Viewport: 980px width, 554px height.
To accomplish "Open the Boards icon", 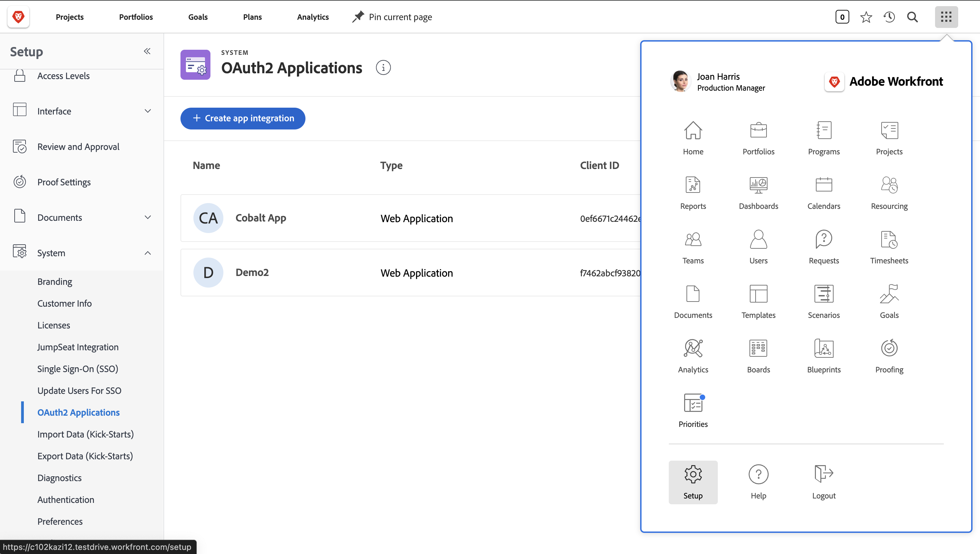I will pyautogui.click(x=758, y=354).
